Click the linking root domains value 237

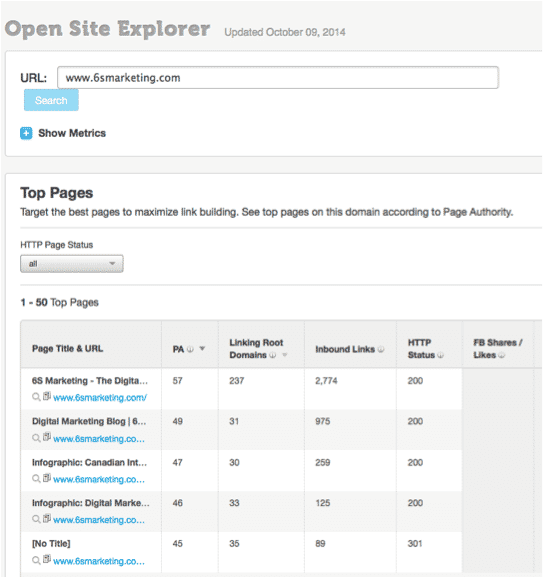click(237, 381)
